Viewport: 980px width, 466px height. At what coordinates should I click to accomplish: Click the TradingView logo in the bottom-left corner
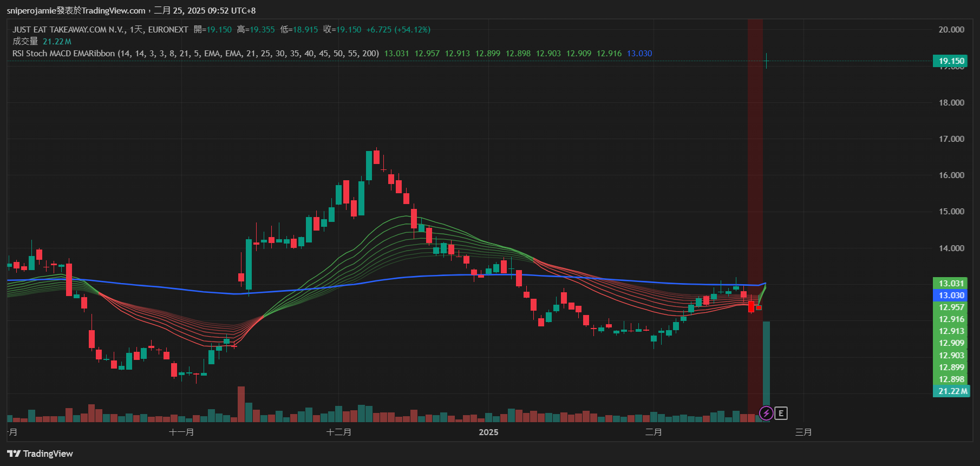40,454
